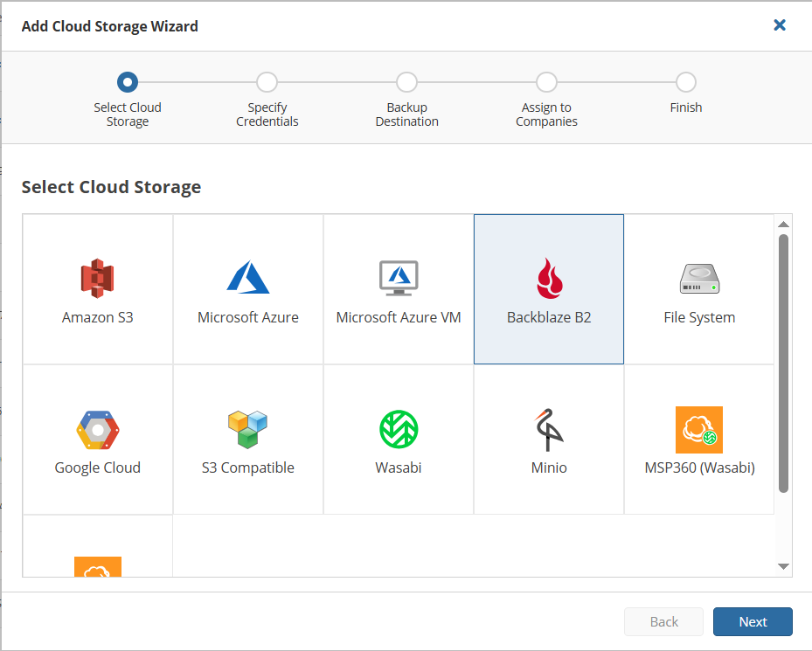The height and width of the screenshot is (651, 812).
Task: Click the MSP360 (Wasabi) label text
Action: (699, 467)
